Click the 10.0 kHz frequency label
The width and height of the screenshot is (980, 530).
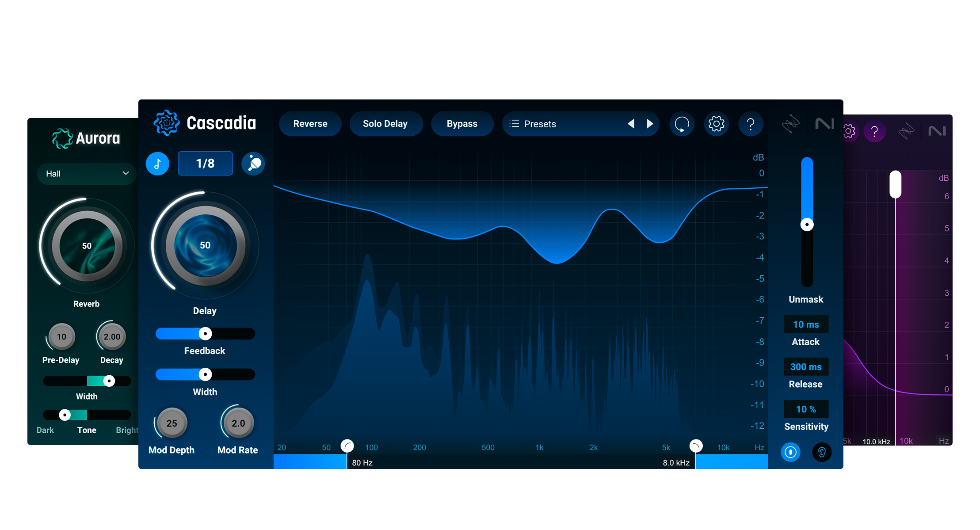(x=876, y=442)
